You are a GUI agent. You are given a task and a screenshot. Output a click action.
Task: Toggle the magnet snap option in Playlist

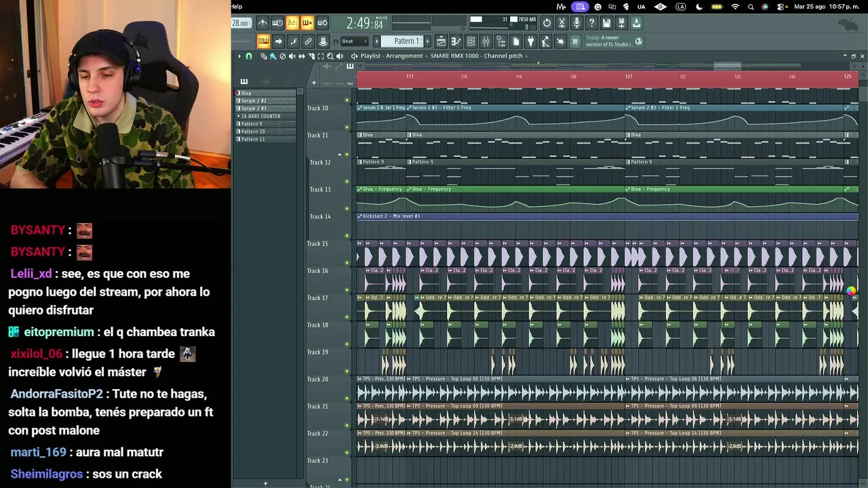(249, 56)
